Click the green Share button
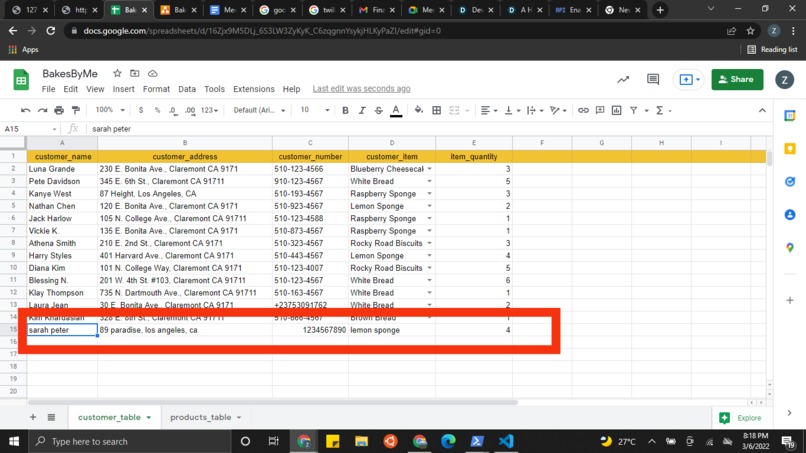 737,79
